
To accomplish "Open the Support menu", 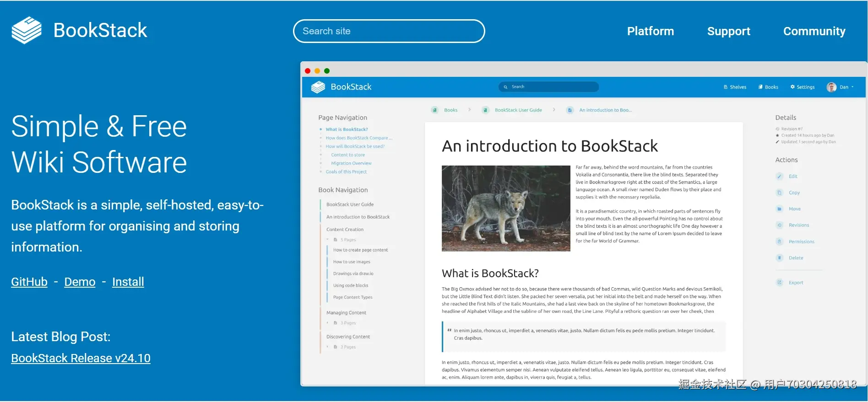I will [x=728, y=31].
